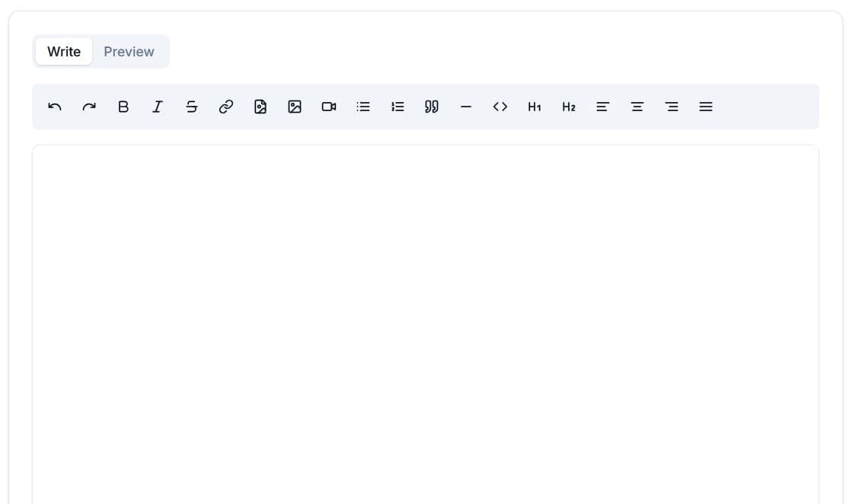
Task: Insert a blockquote with the quote icon
Action: (x=432, y=107)
